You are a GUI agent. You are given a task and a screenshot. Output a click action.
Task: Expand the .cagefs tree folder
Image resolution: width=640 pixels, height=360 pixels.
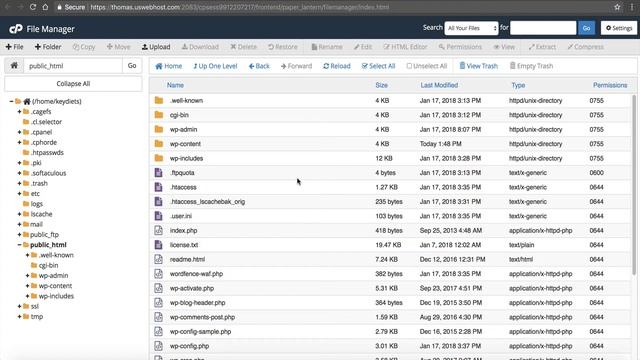19,111
